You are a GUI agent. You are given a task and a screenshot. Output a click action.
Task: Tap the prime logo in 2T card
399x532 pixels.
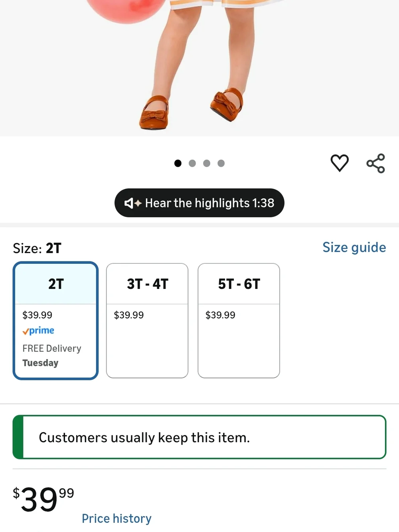pyautogui.click(x=38, y=331)
